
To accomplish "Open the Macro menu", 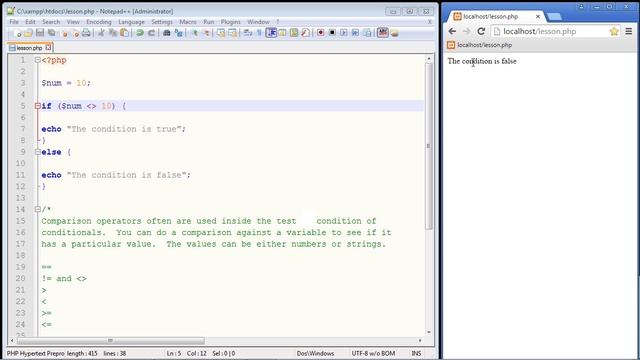I will point(188,22).
